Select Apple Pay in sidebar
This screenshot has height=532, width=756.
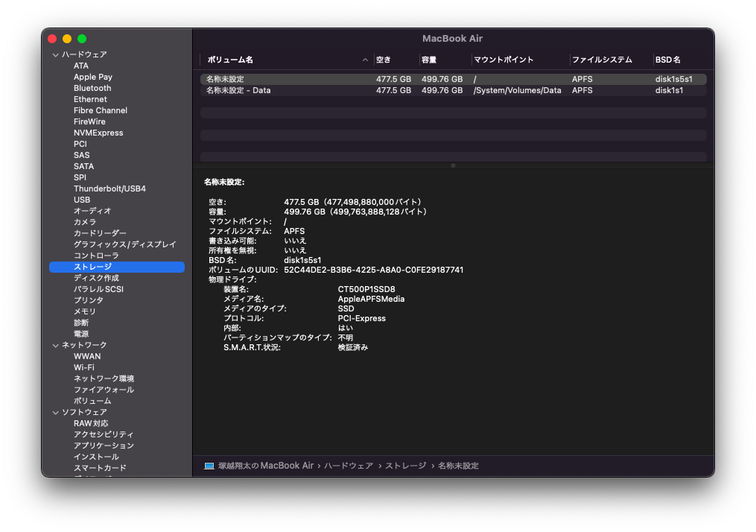coord(93,77)
